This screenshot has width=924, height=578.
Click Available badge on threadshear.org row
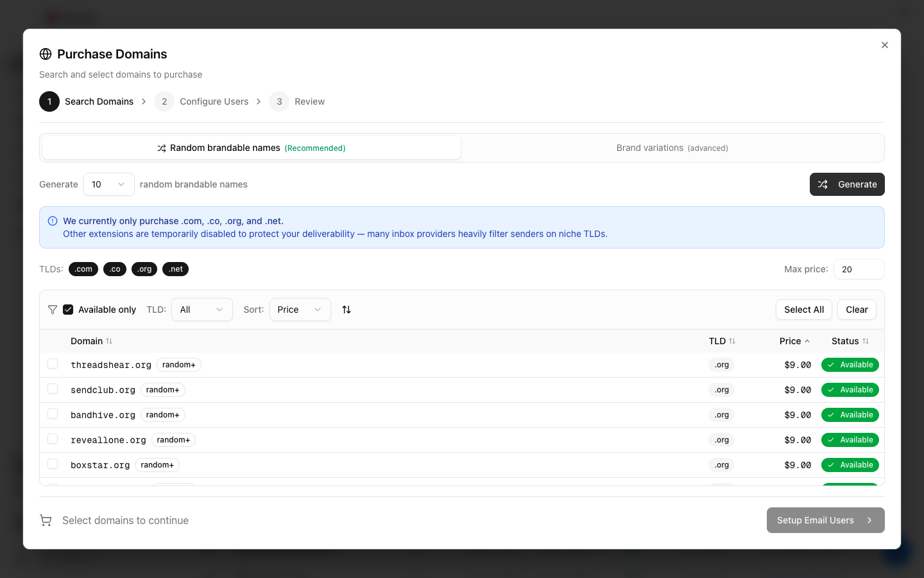(x=850, y=365)
